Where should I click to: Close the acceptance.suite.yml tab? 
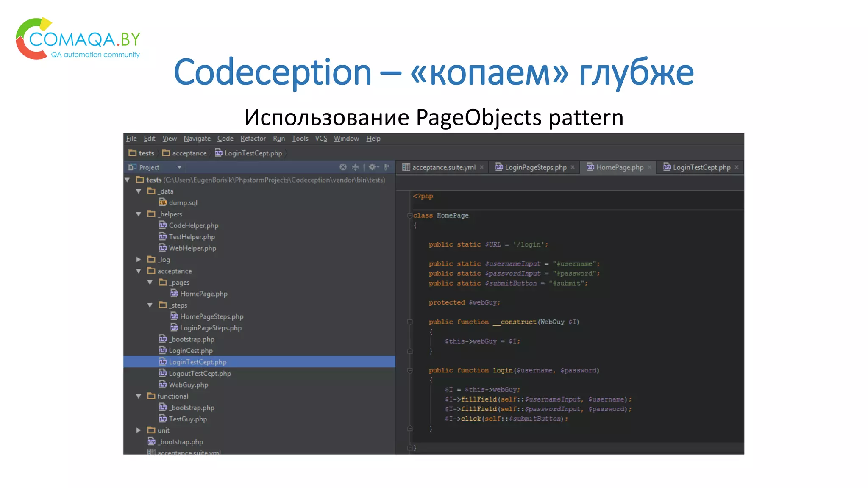[x=481, y=167]
